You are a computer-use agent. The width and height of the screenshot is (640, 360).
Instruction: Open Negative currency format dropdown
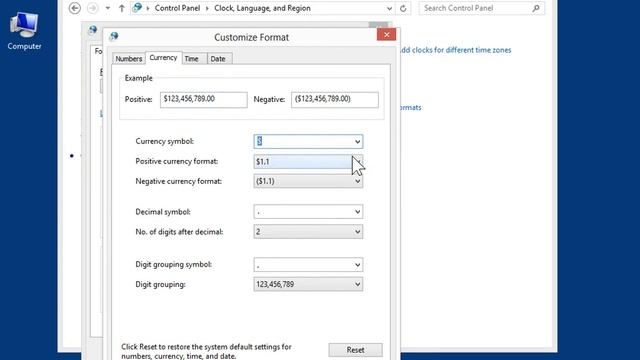click(308, 181)
